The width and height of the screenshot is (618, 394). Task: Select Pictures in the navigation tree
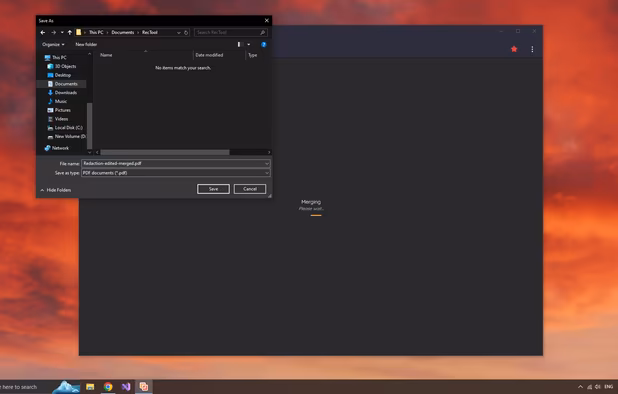pos(59,110)
